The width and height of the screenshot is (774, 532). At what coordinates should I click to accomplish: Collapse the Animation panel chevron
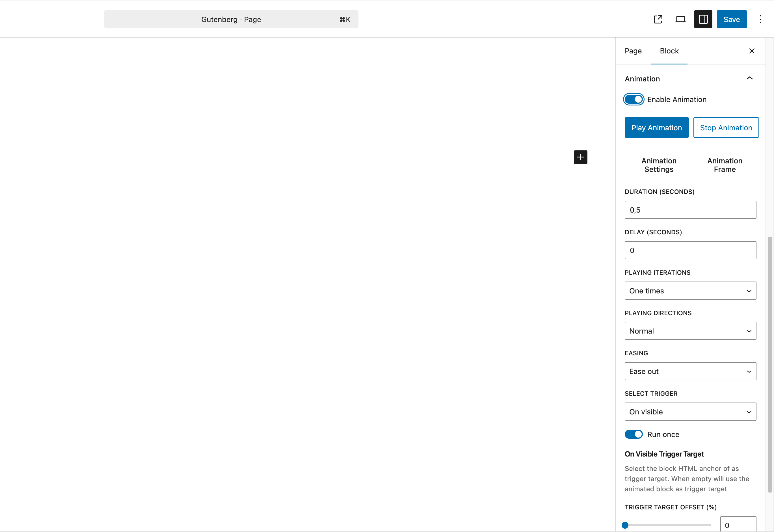pyautogui.click(x=749, y=78)
